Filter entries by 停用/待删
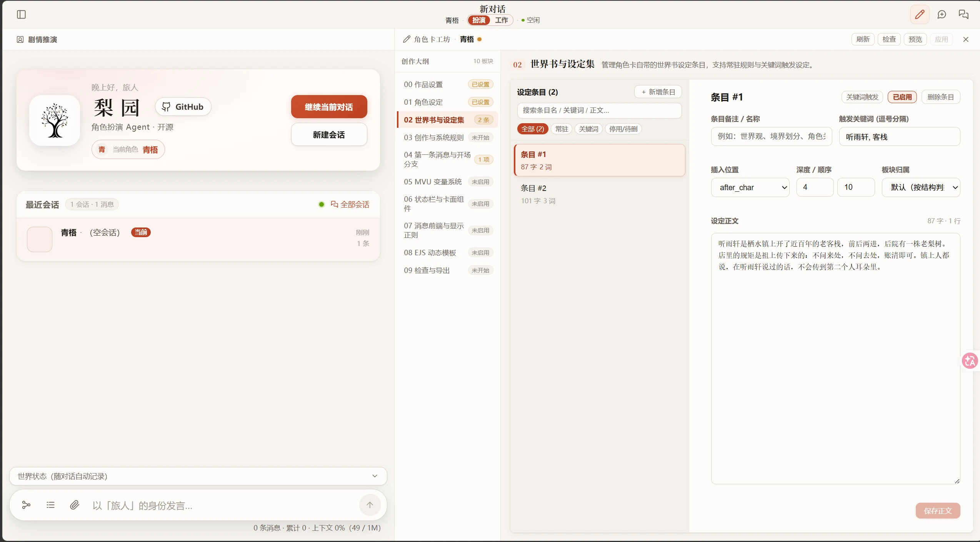This screenshot has height=542, width=980. tap(623, 129)
